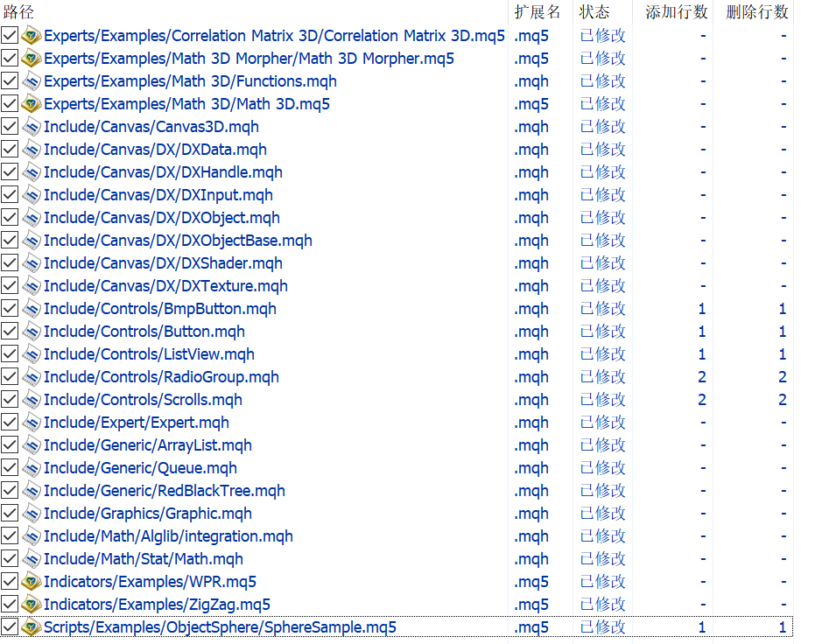Click the header icon of Functions.mqh
This screenshot has width=815, height=644.
pyautogui.click(x=32, y=81)
